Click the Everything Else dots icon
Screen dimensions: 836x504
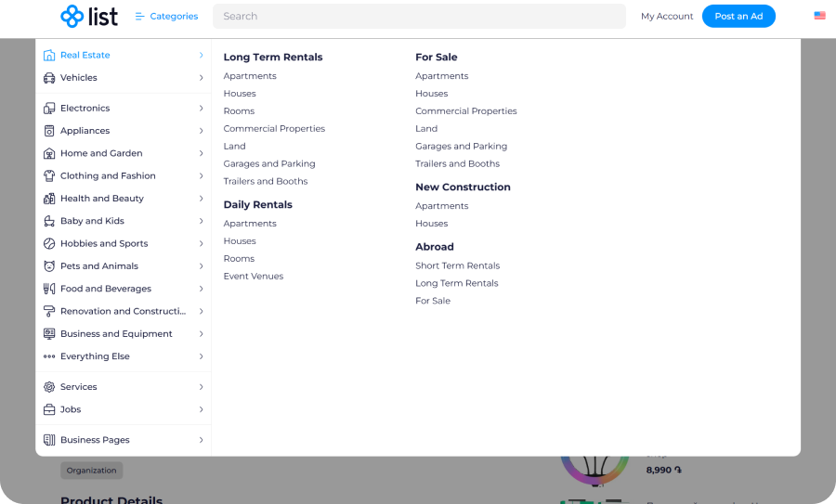coord(49,356)
